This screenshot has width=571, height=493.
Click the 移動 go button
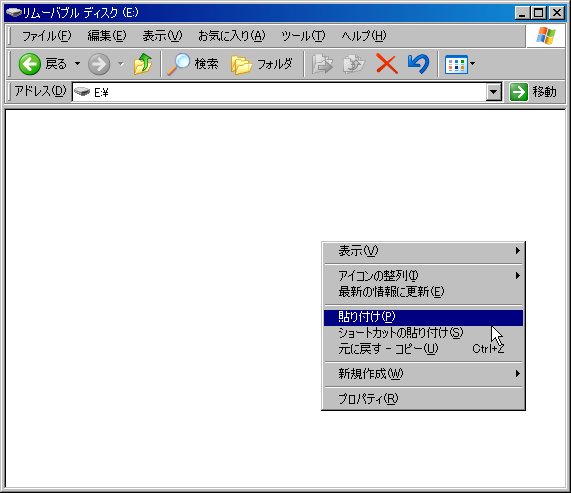click(x=533, y=92)
